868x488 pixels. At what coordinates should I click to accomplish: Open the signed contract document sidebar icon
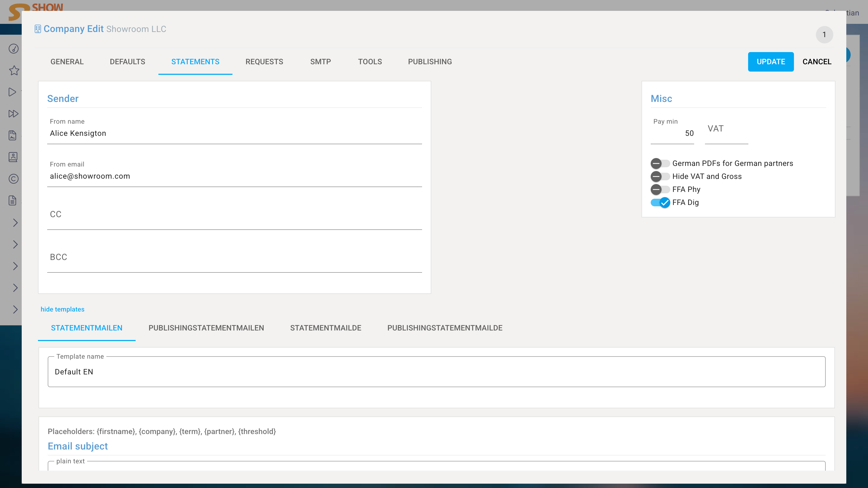pos(12,135)
